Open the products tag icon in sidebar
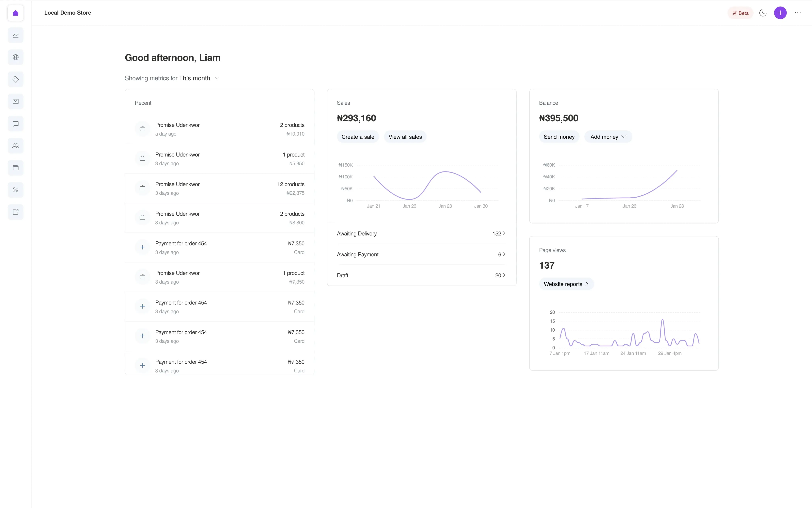The width and height of the screenshot is (812, 508). 15,80
